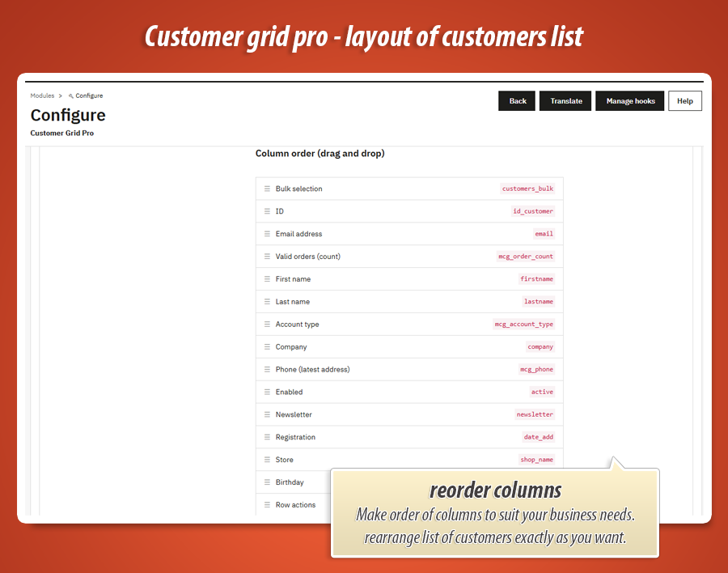Click the Company row drag handle

pos(267,346)
